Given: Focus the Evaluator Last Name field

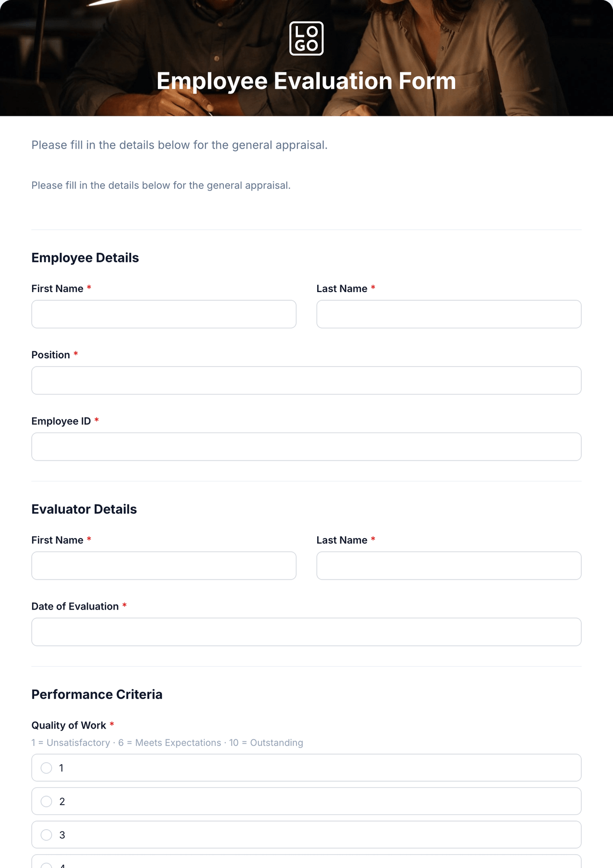Looking at the screenshot, I should [449, 566].
